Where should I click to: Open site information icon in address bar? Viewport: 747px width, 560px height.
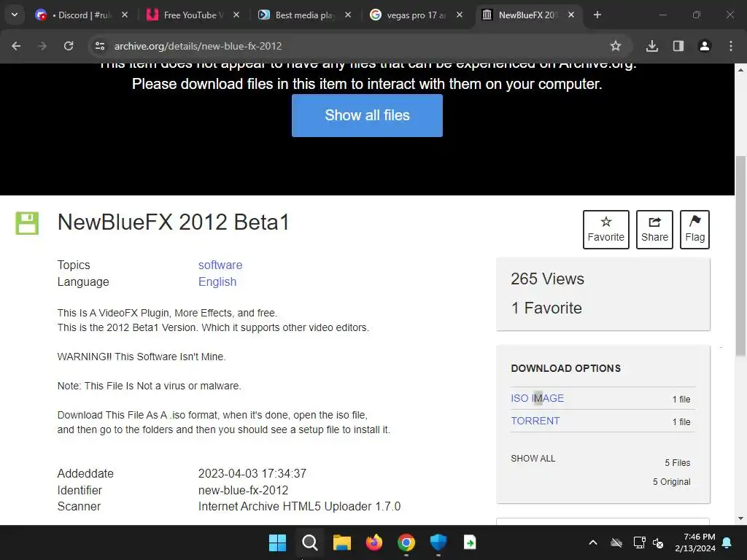99,46
